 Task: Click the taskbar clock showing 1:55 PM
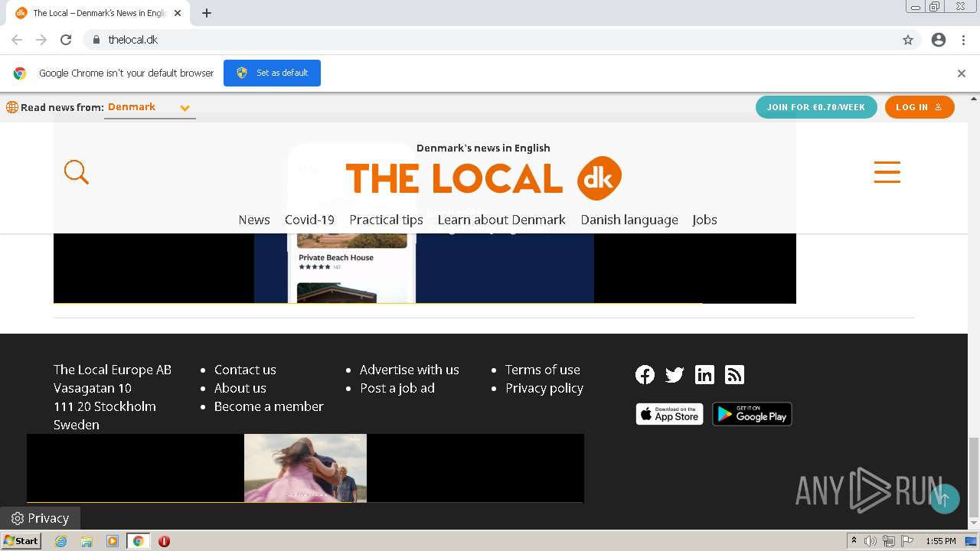[x=940, y=541]
